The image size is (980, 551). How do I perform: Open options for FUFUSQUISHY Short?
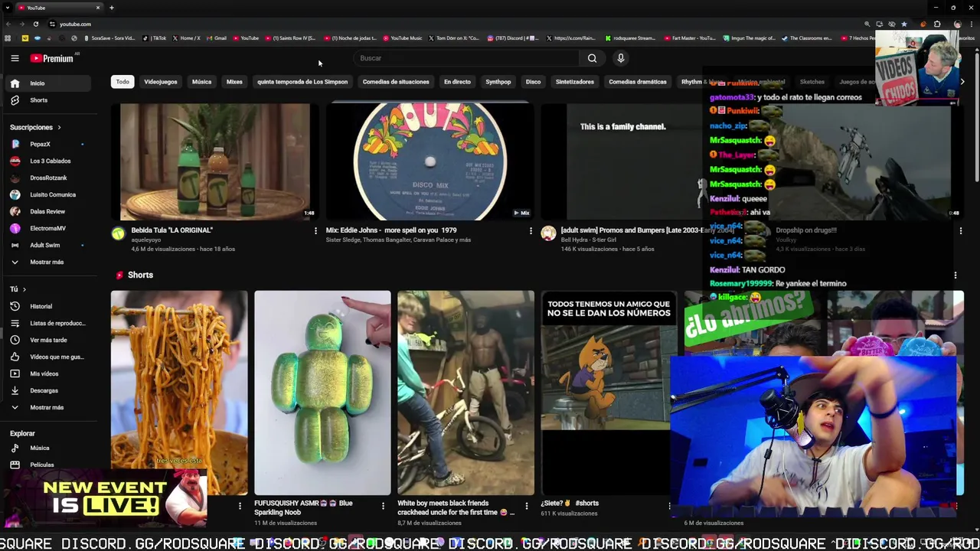pyautogui.click(x=383, y=506)
